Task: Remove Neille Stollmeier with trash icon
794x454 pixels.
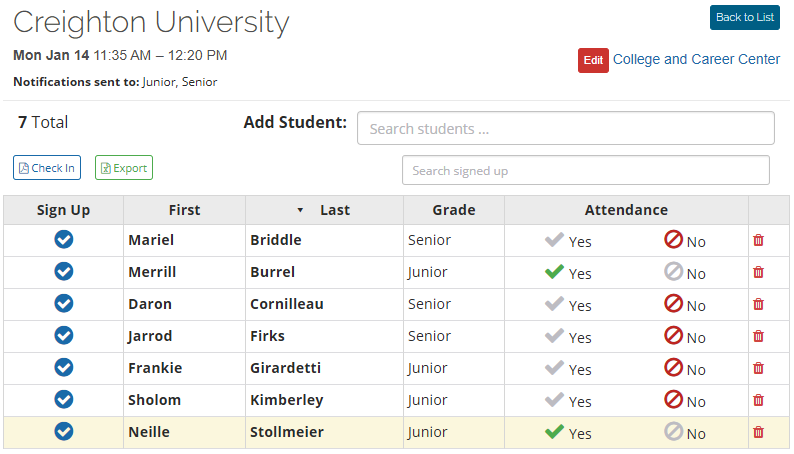Action: click(758, 432)
